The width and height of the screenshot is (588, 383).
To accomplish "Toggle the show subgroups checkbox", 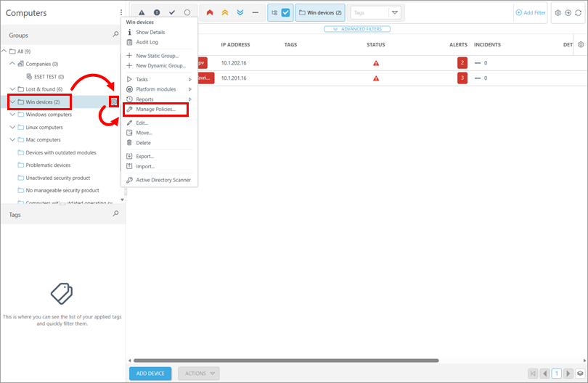I will (285, 12).
